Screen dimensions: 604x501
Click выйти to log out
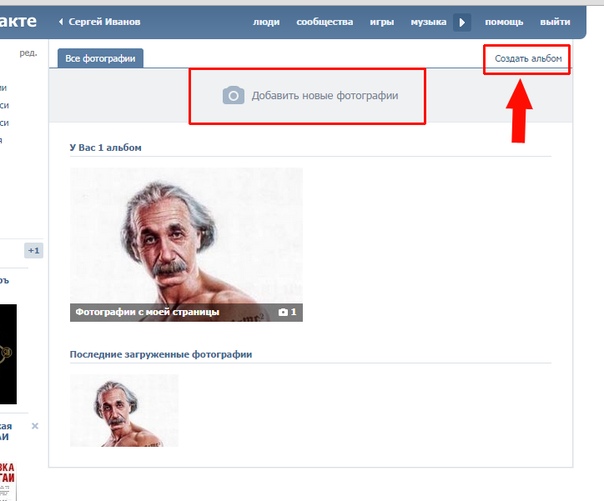(555, 22)
